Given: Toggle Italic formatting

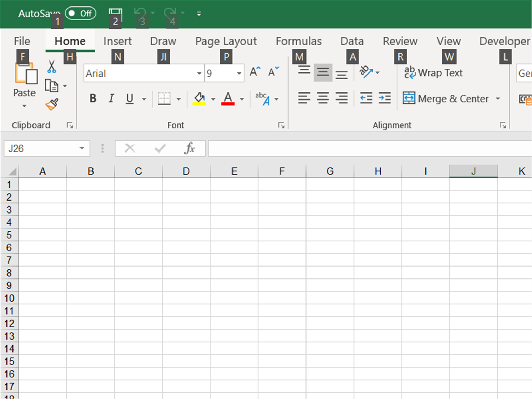Looking at the screenshot, I should pos(111,98).
